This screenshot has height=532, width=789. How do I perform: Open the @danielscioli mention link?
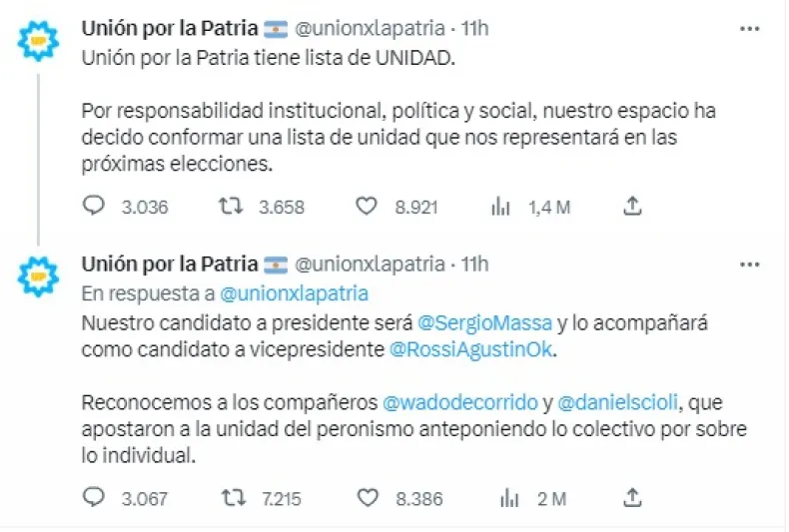[614, 403]
